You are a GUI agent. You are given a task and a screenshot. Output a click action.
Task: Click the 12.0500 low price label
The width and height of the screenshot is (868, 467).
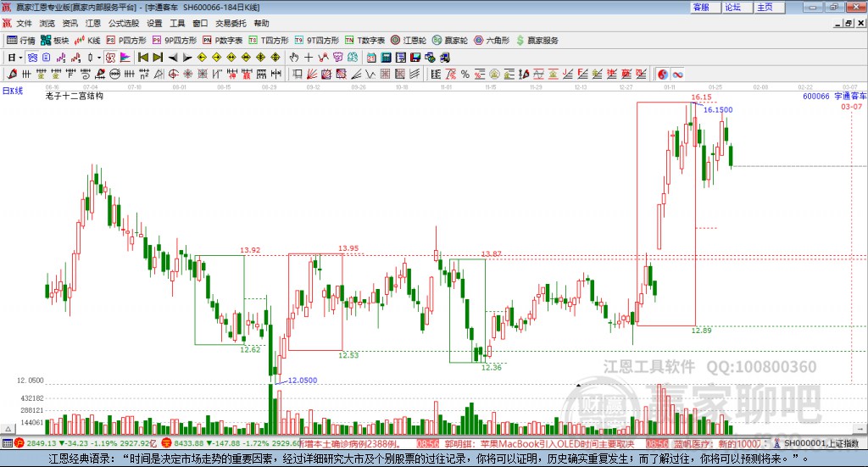pyautogui.click(x=303, y=381)
